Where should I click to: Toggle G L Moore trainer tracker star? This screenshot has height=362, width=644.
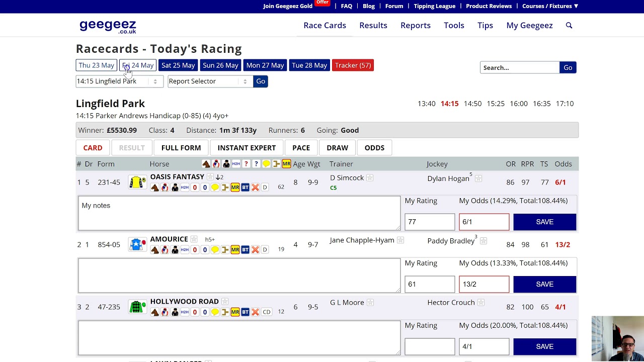click(370, 303)
